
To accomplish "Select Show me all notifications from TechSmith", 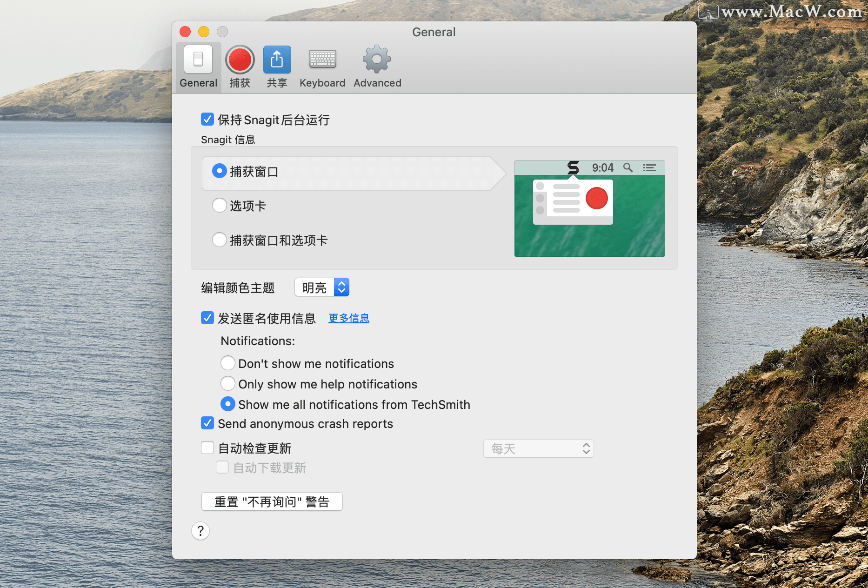I will point(228,404).
